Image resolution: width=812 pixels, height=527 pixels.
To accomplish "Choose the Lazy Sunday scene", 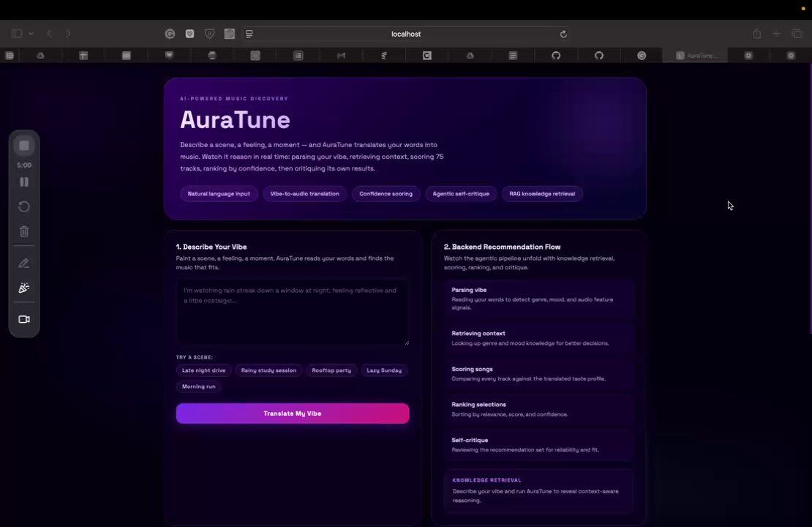I will (384, 370).
